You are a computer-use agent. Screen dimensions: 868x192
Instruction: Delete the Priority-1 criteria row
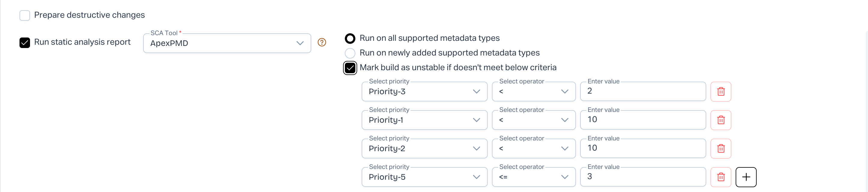coord(721,120)
